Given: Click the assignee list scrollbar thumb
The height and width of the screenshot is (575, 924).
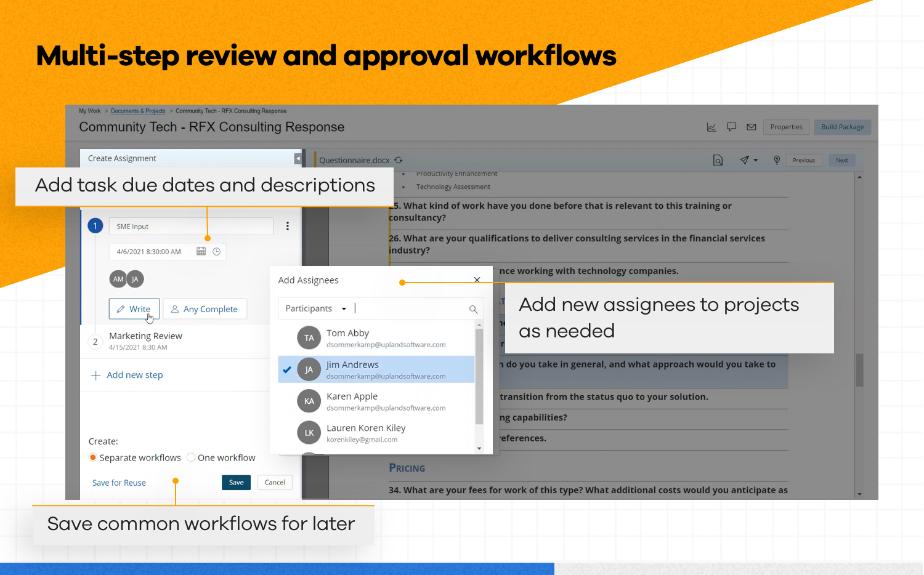Looking at the screenshot, I should 479,376.
